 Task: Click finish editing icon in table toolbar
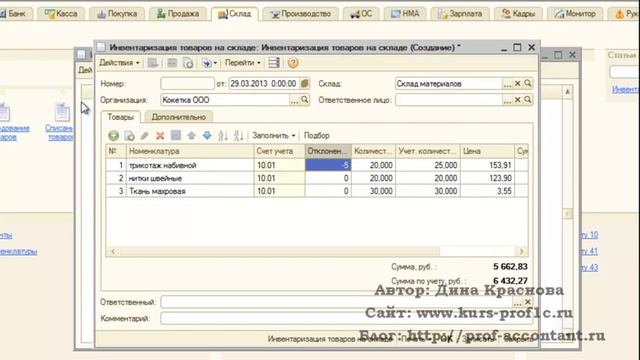(x=176, y=136)
